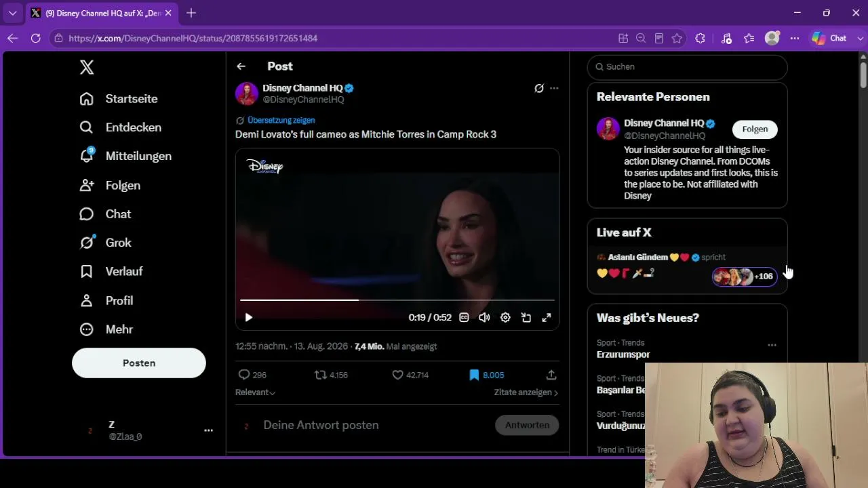Screen dimensions: 868x488
Task: Open Copilot Chat in browser toolbar
Action: click(x=830, y=39)
